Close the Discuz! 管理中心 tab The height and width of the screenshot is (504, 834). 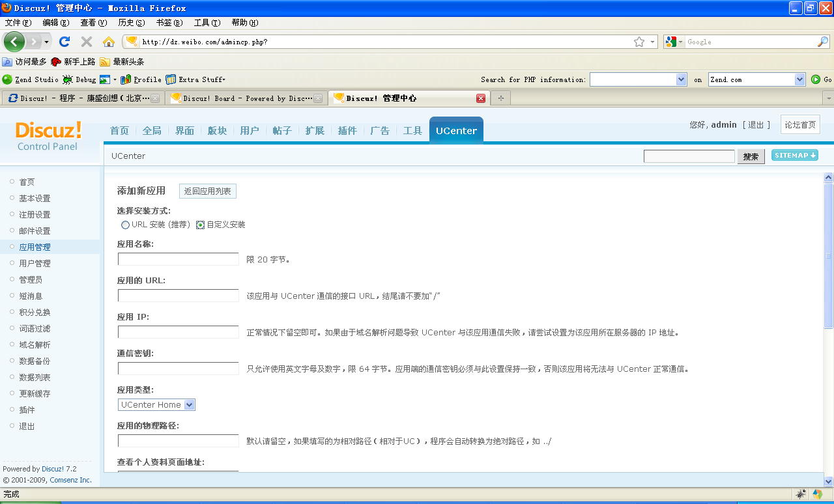[x=481, y=98]
